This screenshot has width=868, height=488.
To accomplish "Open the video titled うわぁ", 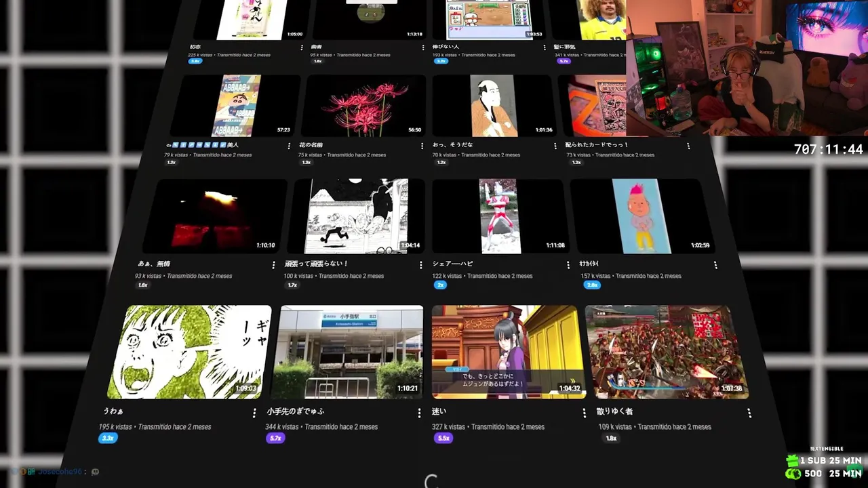I will (113, 411).
